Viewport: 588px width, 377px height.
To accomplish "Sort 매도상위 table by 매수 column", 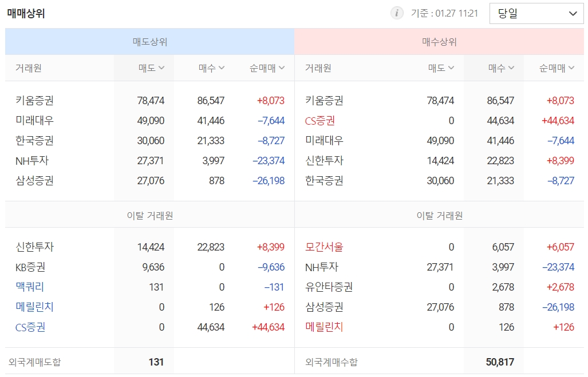I will tap(211, 68).
